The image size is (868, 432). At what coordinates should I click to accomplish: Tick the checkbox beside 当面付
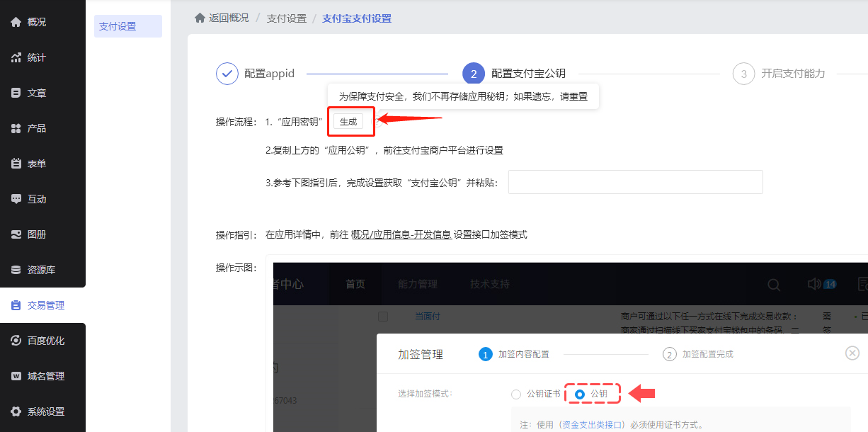(383, 316)
